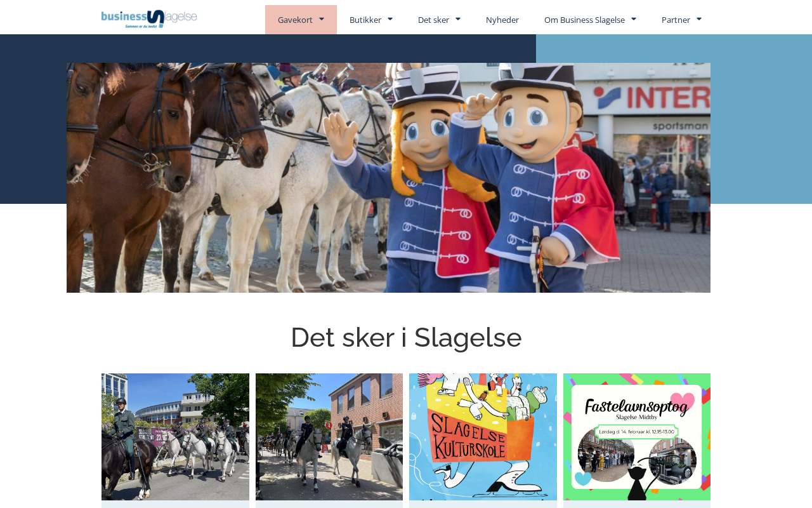
Task: Open the Gavekort menu item
Action: point(295,20)
